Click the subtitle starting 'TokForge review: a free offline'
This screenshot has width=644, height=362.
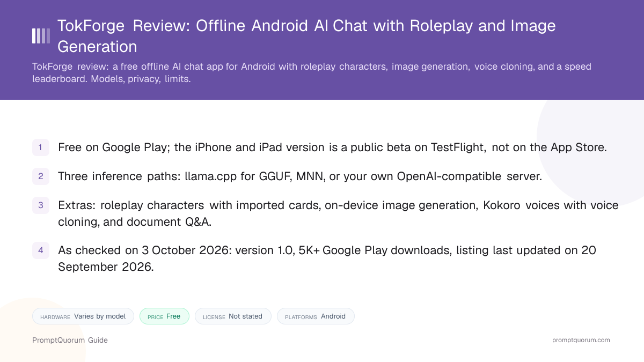coord(312,72)
